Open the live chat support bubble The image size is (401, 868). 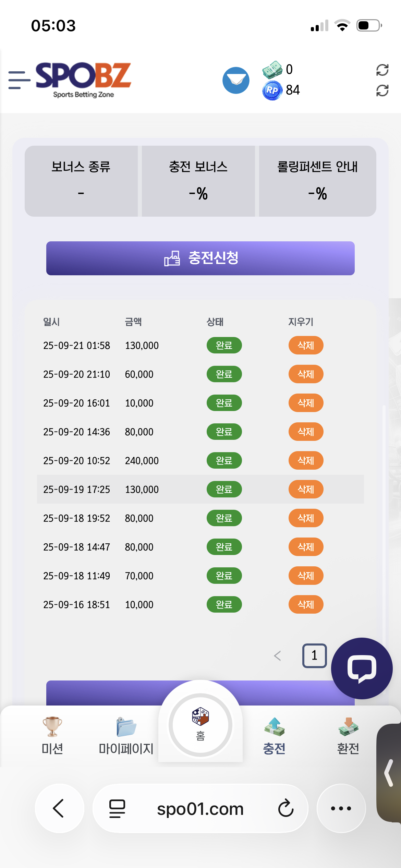click(x=362, y=668)
